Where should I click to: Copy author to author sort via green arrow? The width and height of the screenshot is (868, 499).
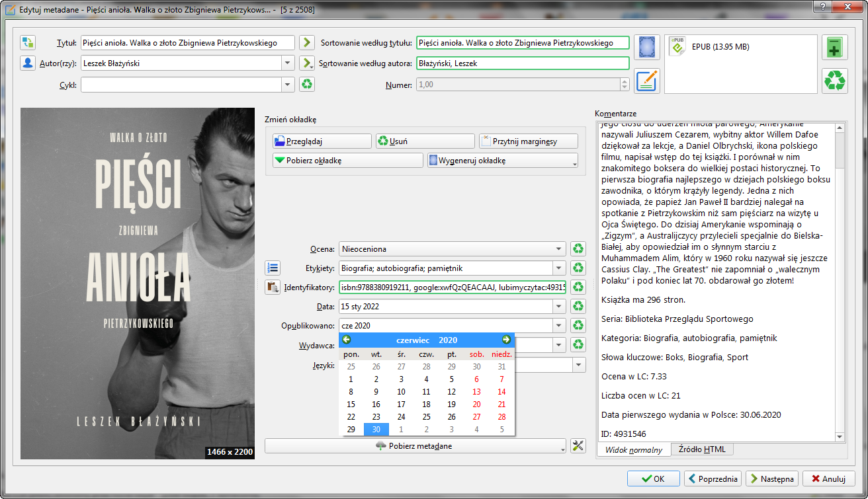[306, 63]
